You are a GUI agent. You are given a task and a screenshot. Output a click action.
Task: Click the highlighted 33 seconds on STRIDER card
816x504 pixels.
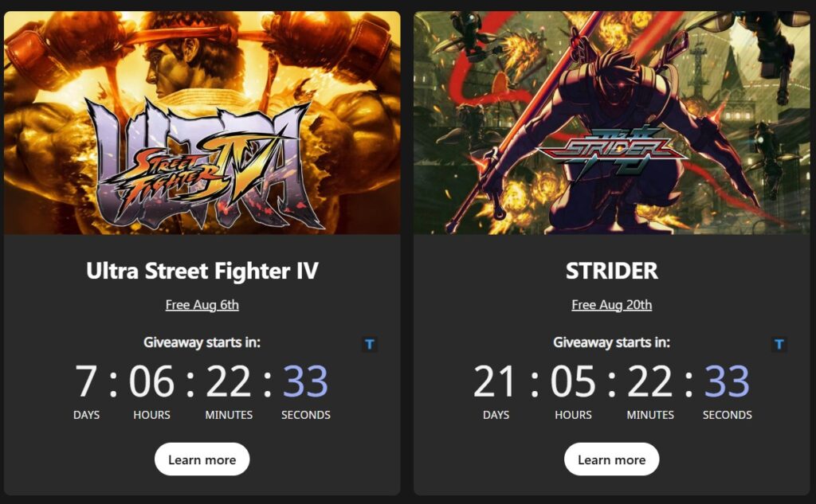pos(727,381)
